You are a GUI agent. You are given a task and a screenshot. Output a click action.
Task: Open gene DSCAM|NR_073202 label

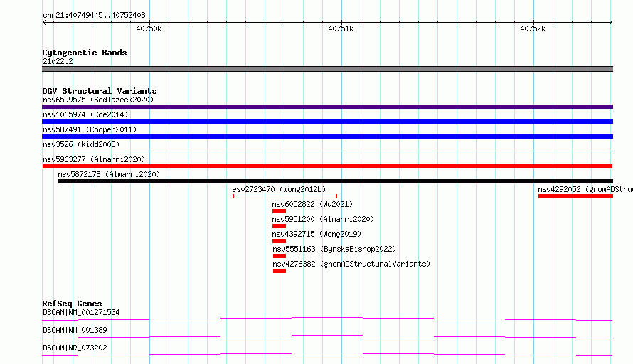pyautogui.click(x=75, y=348)
